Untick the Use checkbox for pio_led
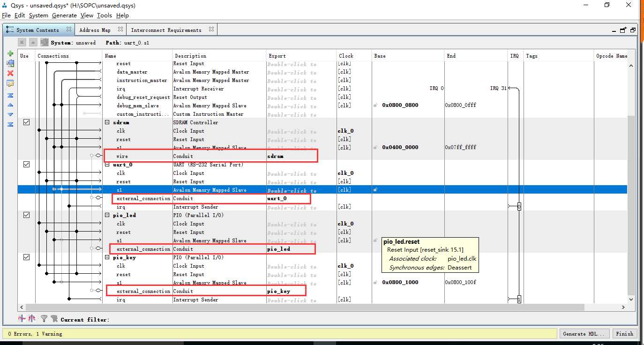The image size is (644, 345). (26, 215)
